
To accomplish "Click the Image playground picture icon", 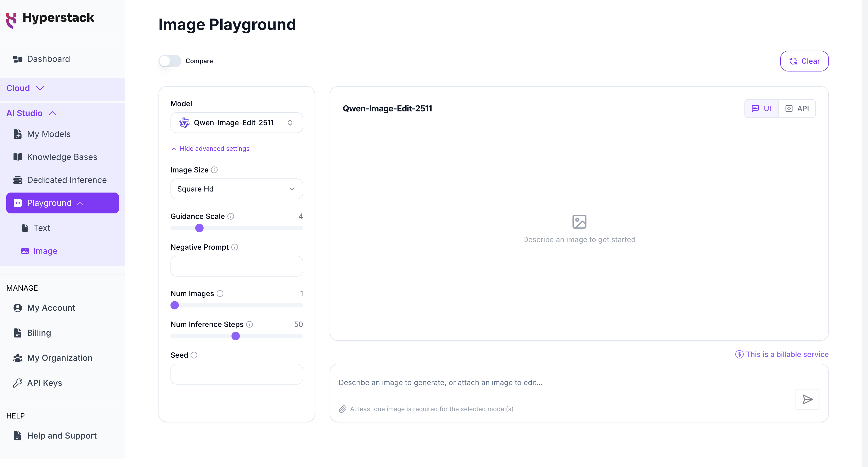I will coord(25,251).
